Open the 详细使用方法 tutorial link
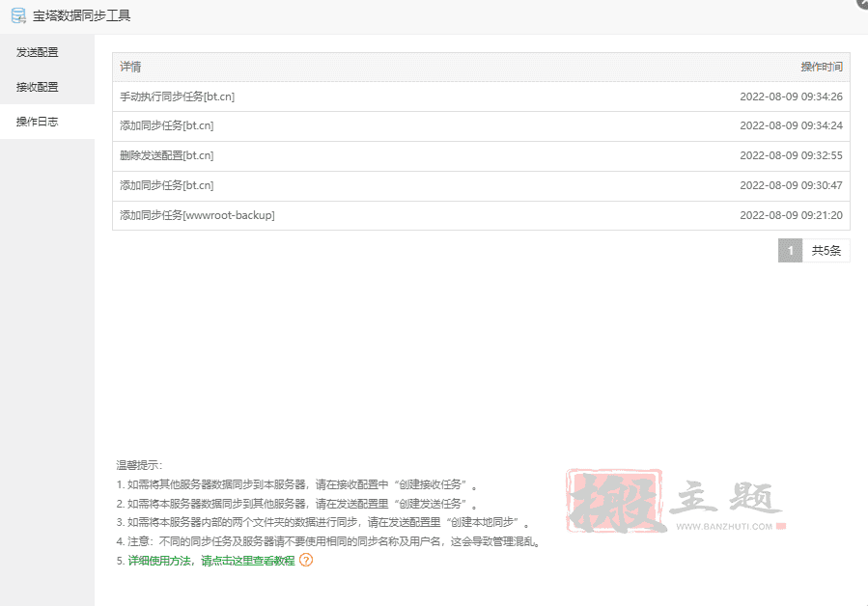This screenshot has width=868, height=606. click(211, 561)
